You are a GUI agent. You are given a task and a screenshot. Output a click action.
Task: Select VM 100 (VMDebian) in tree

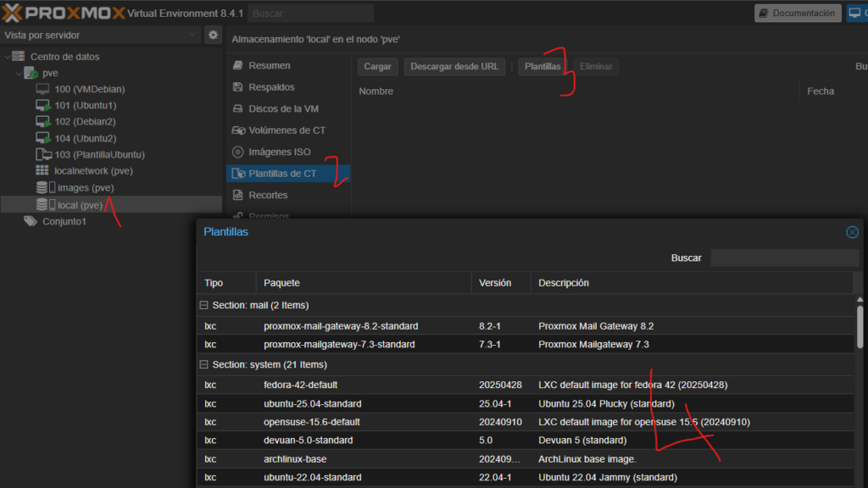click(86, 89)
